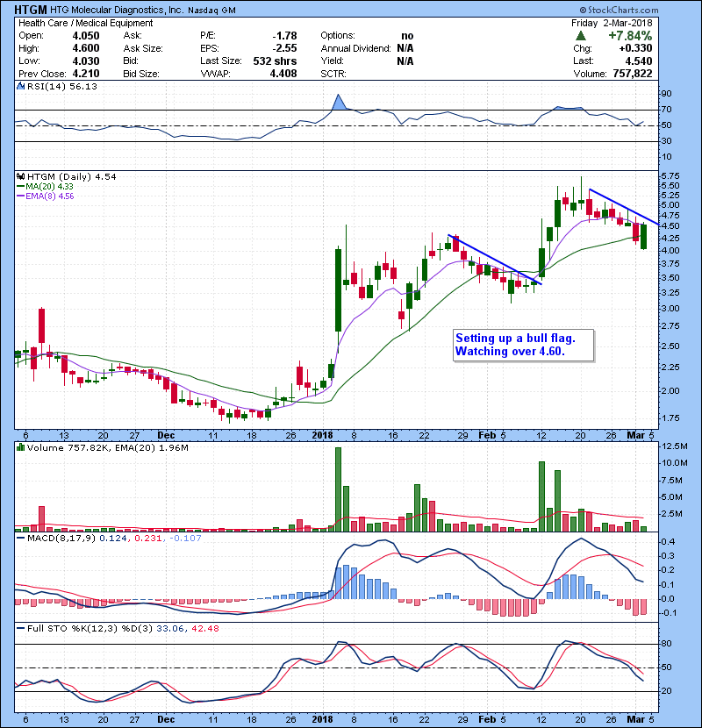This screenshot has width=702, height=728.
Task: Click the HTGM ticker symbol in the header
Action: [31, 10]
